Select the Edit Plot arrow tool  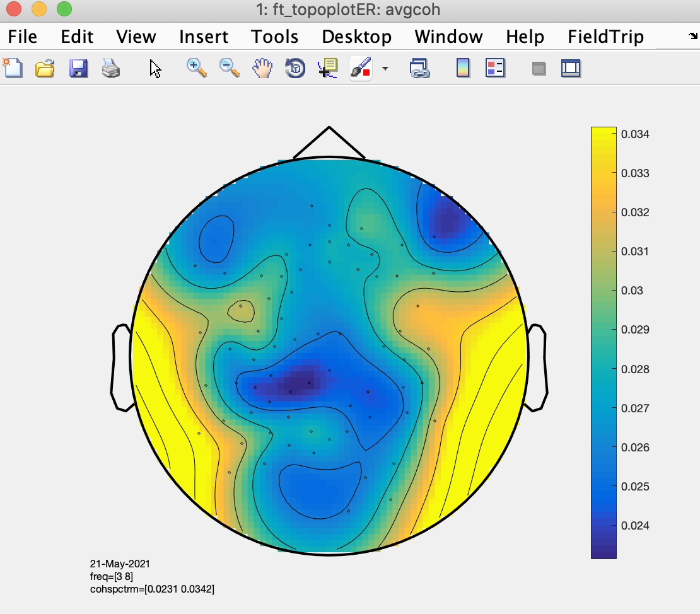coord(155,68)
